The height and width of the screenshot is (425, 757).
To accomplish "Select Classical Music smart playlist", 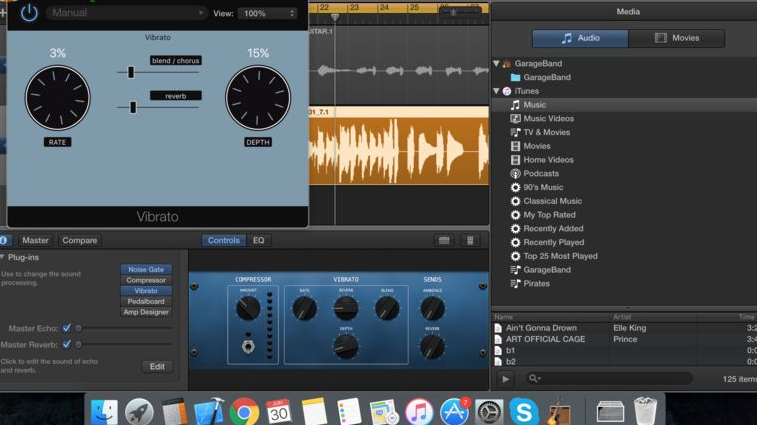I will tap(546, 201).
